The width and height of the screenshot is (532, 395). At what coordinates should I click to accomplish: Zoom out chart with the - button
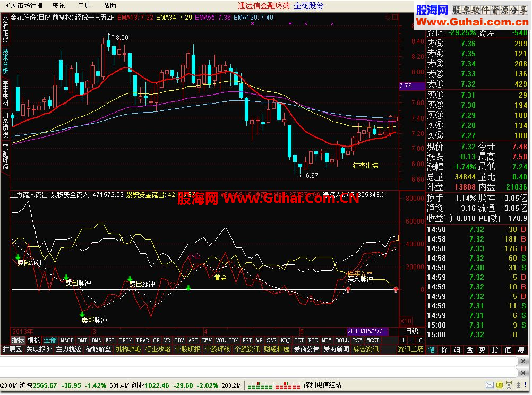coord(411,340)
